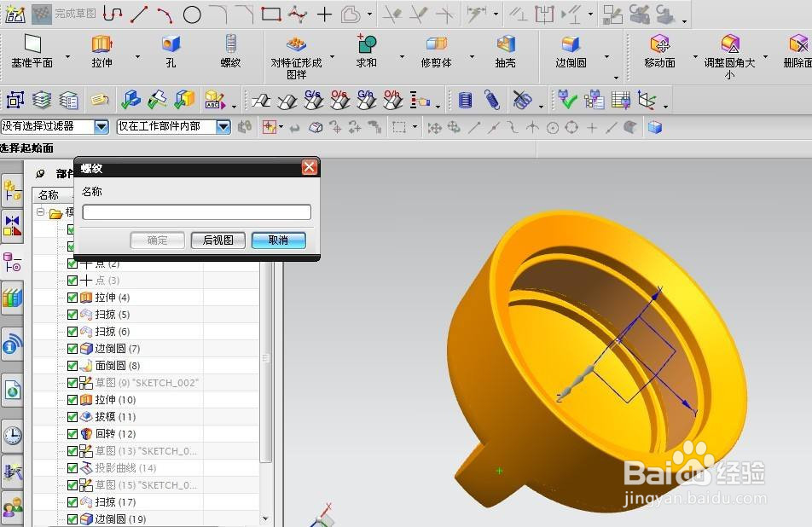Uncheck the 面倒圆 (8) feature checkbox
Viewport: 812px width, 527px height.
click(x=72, y=366)
